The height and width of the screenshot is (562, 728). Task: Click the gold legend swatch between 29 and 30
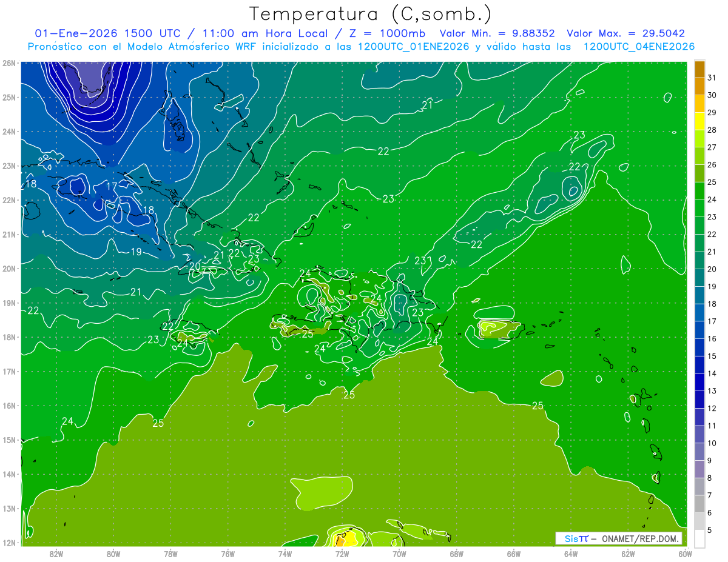pyautogui.click(x=699, y=104)
